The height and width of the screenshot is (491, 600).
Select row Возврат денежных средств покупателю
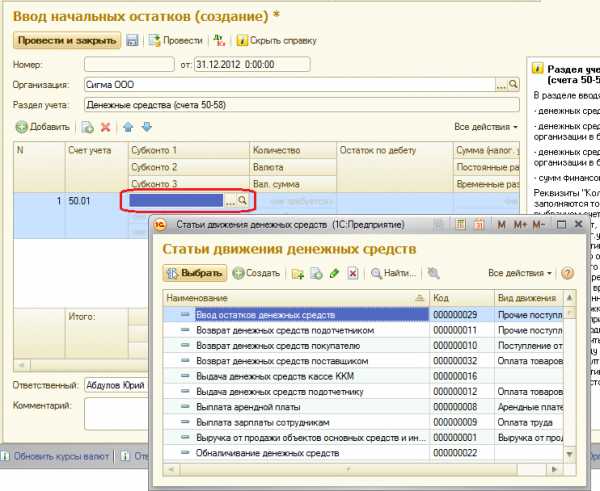click(363, 346)
